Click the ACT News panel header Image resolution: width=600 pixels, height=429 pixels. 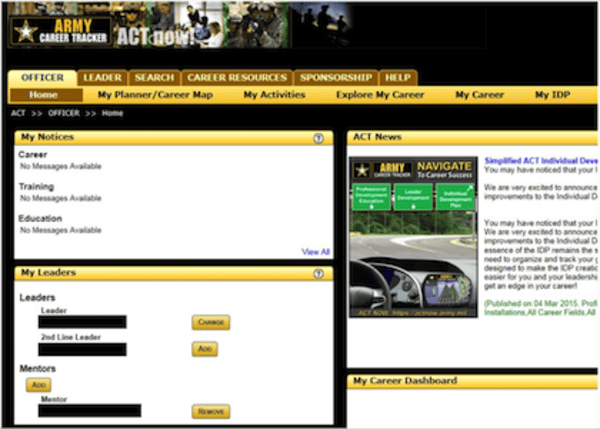(x=473, y=137)
